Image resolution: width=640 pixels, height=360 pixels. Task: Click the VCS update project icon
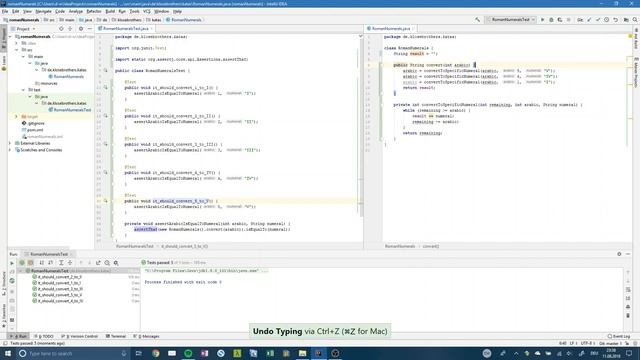[x=589, y=20]
